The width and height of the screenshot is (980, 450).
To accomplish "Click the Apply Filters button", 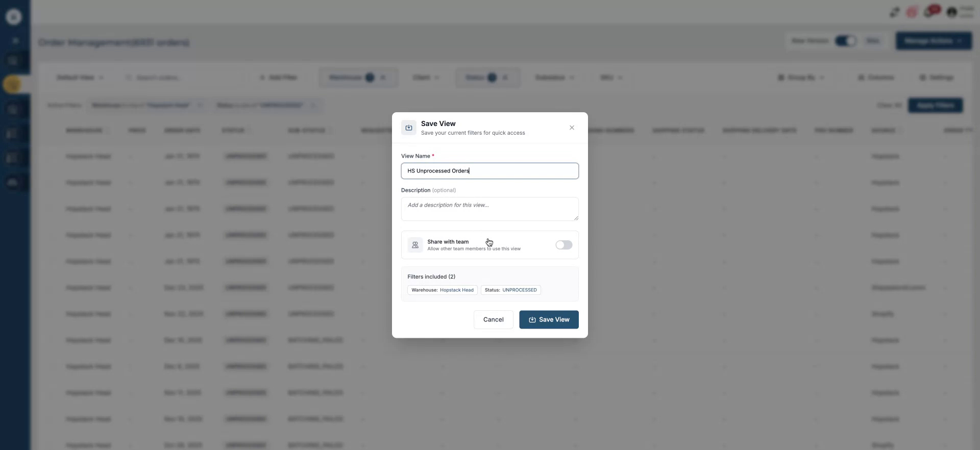I will click(x=935, y=106).
